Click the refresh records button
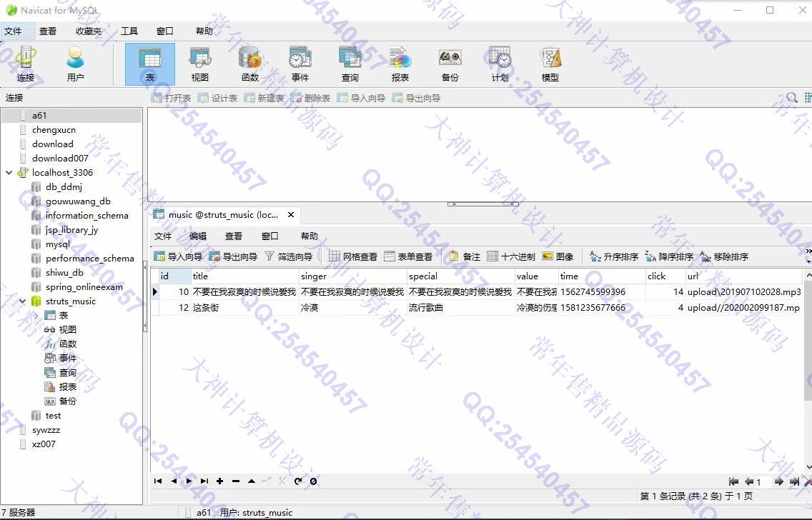This screenshot has width=812, height=520. pos(298,481)
